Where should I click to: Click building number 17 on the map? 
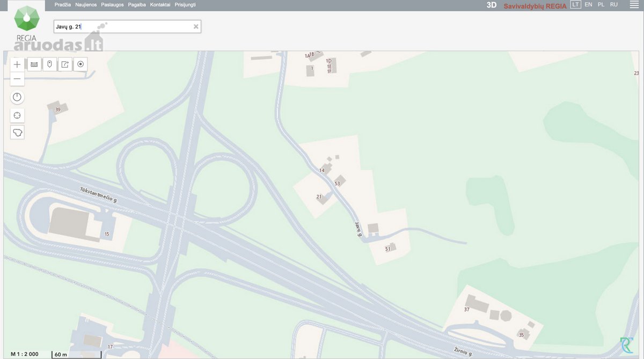[x=110, y=347]
